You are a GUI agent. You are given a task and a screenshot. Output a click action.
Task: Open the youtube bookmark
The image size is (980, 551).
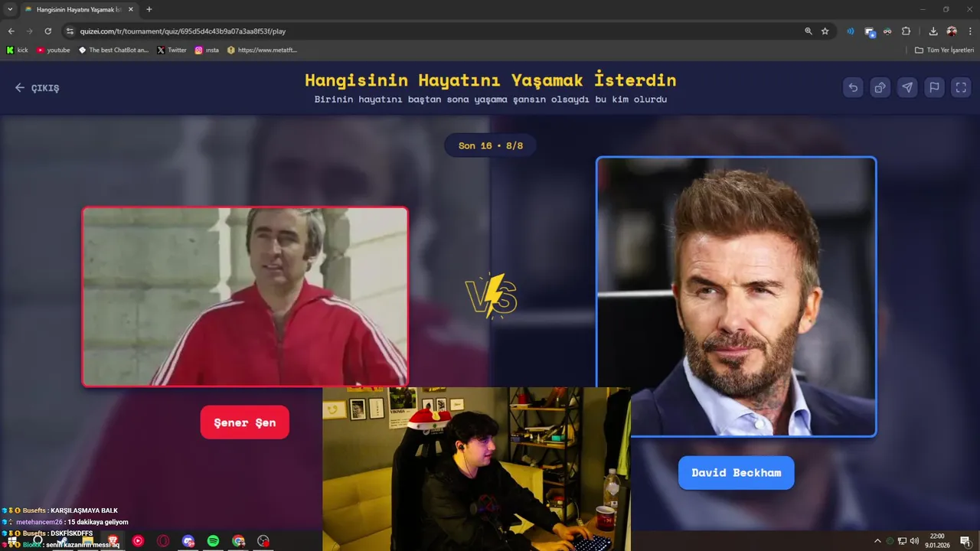[x=53, y=50]
